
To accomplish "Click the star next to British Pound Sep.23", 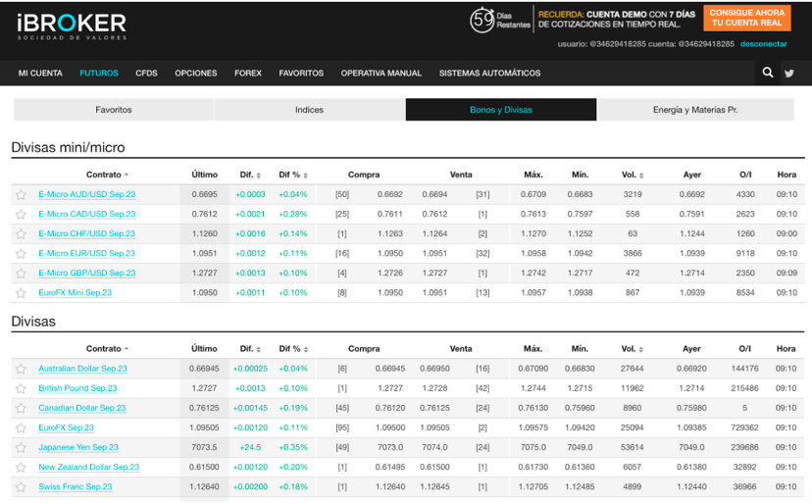I will (21, 389).
